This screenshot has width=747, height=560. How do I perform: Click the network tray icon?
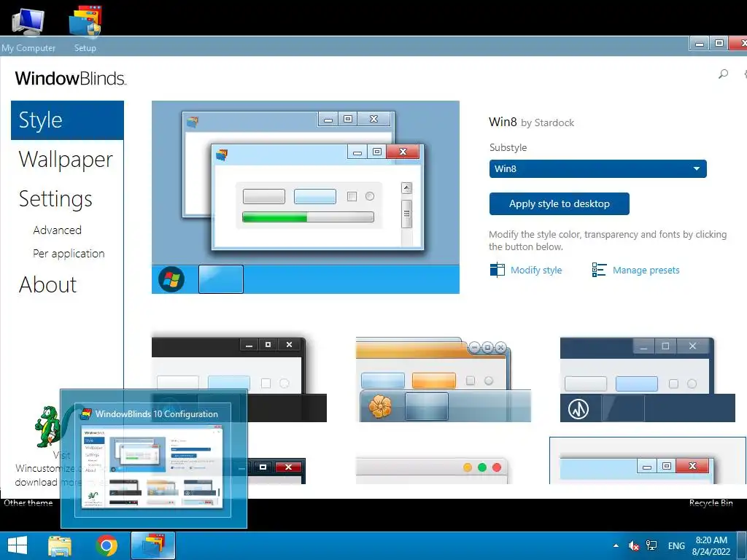(x=651, y=545)
